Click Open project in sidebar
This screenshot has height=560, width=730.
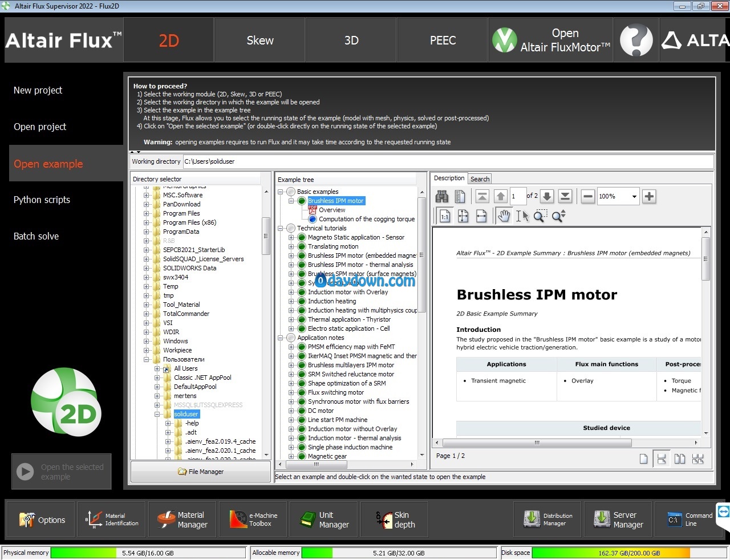[x=40, y=127]
